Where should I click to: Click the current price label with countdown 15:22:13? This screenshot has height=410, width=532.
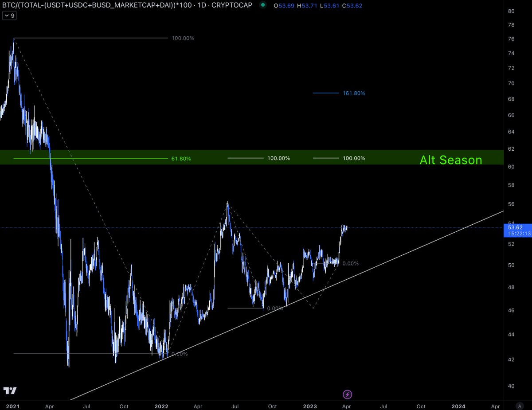point(517,230)
